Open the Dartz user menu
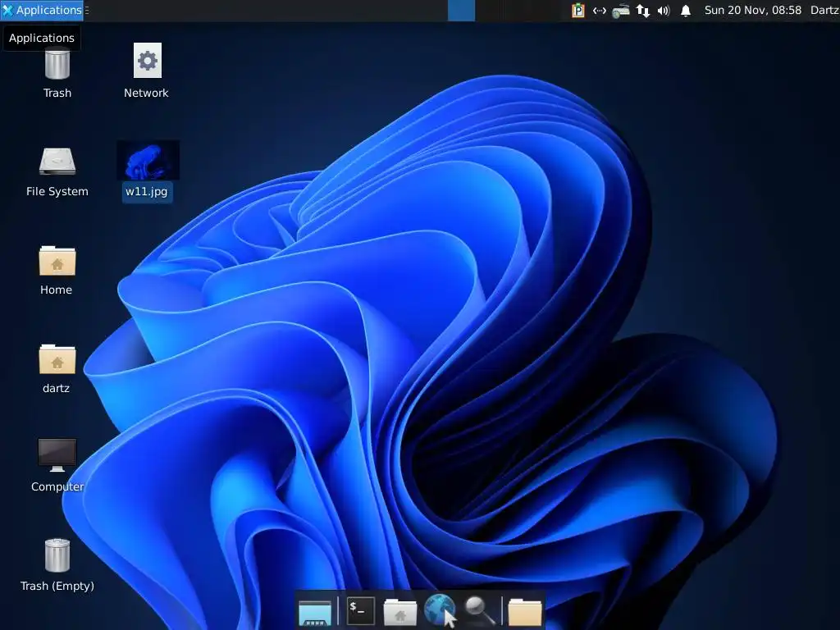 tap(824, 10)
